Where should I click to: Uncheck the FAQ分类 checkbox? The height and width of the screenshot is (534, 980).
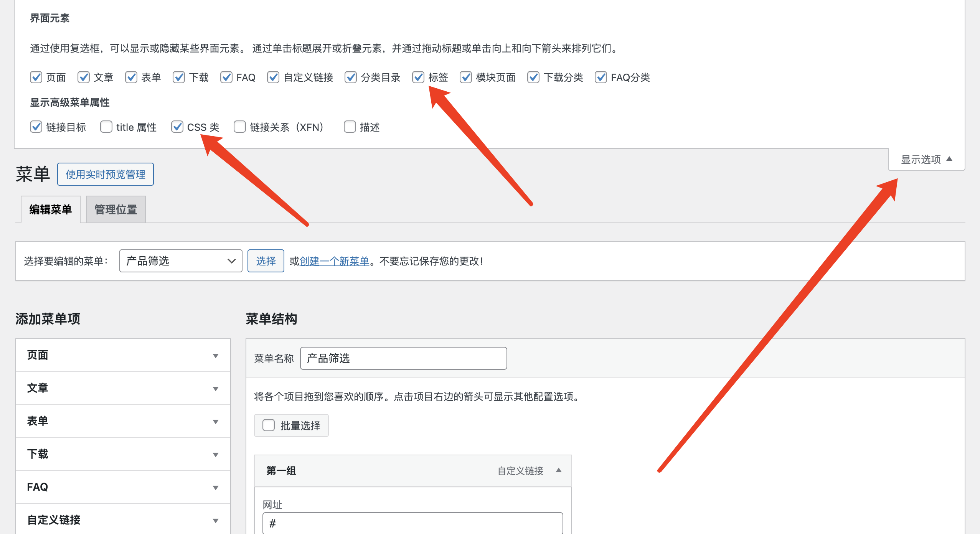pyautogui.click(x=601, y=77)
